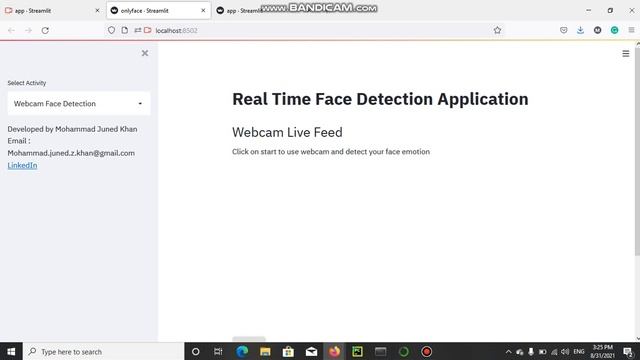
Task: Open Microsoft Store from taskbar
Action: pos(288,351)
